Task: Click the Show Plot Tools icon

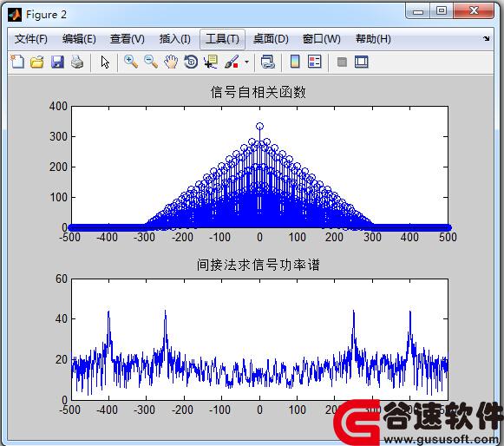Action: pyautogui.click(x=361, y=62)
